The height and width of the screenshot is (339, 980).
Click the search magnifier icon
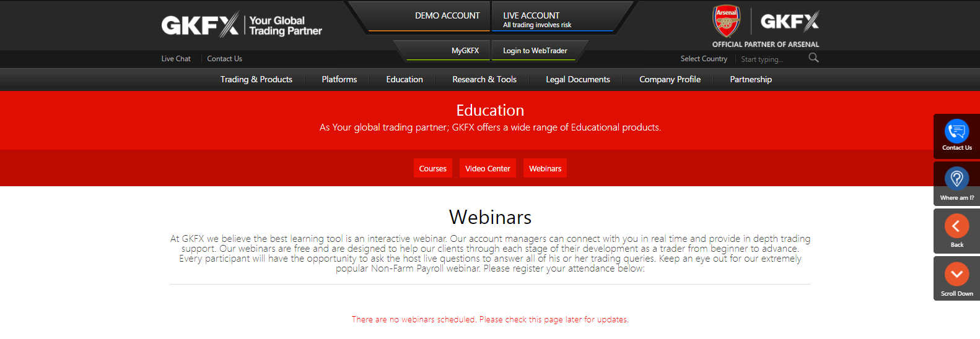point(813,58)
